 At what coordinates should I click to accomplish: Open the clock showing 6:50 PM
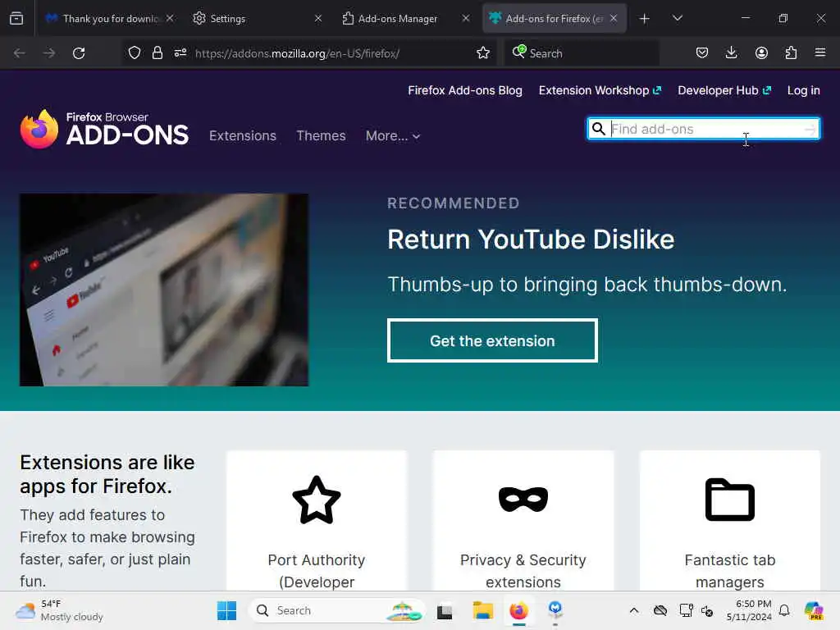749,610
